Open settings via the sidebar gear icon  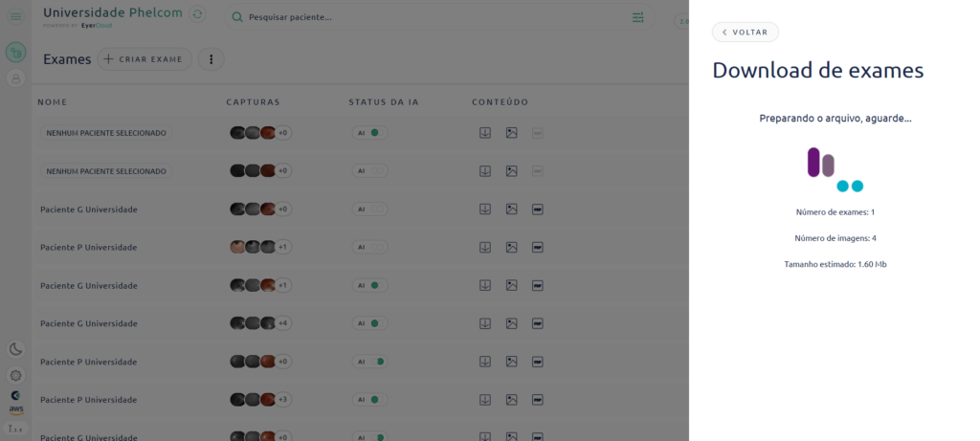pyautogui.click(x=15, y=375)
